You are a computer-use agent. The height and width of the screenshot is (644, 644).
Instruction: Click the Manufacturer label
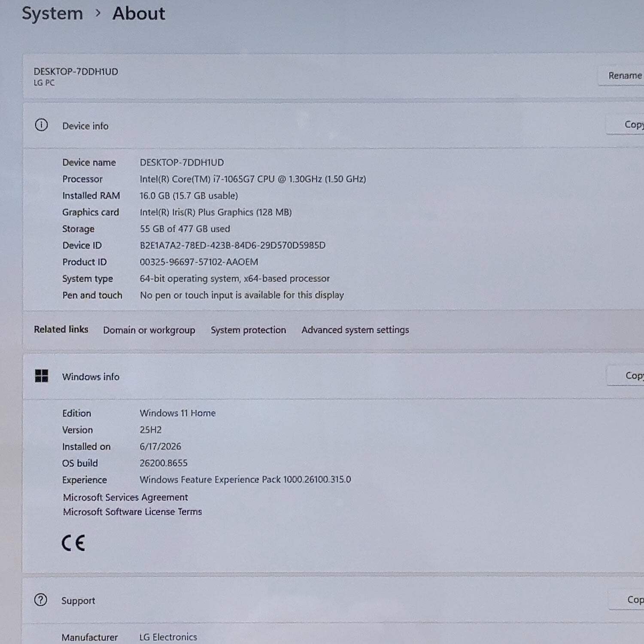point(90,637)
